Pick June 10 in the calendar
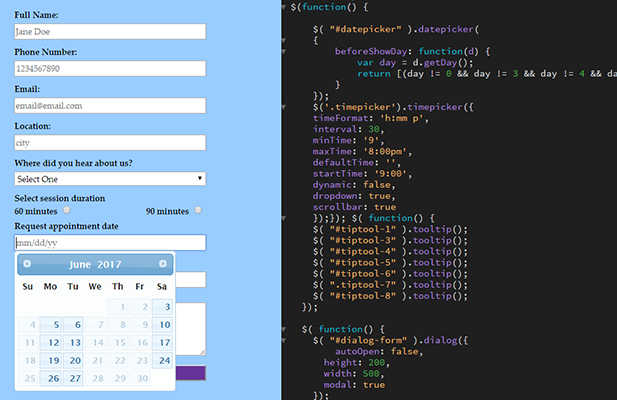Image resolution: width=617 pixels, height=400 pixels. (163, 325)
